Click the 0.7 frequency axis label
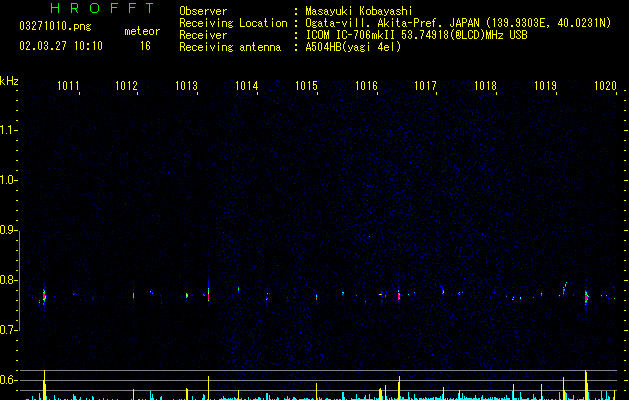The image size is (629, 400). pos(8,330)
